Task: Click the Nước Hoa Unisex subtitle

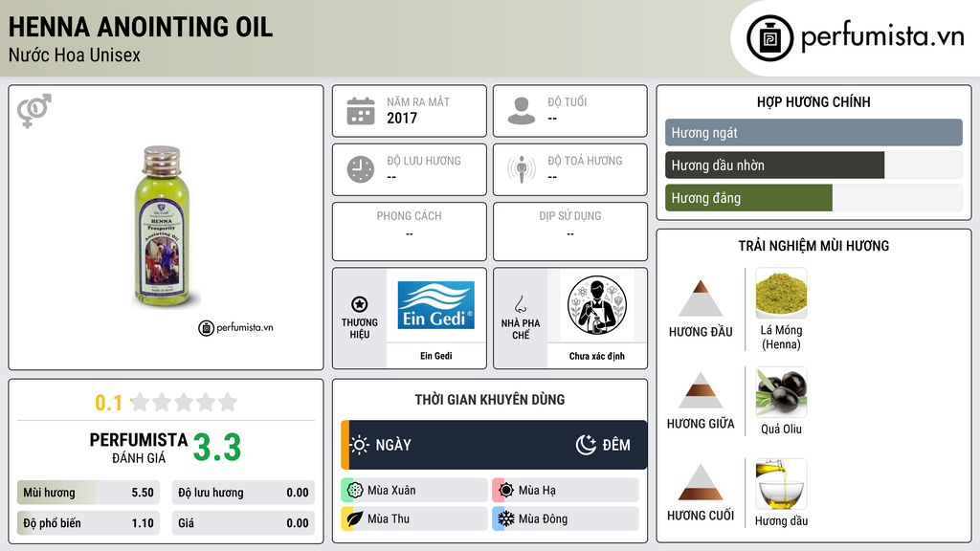Action: [75, 55]
